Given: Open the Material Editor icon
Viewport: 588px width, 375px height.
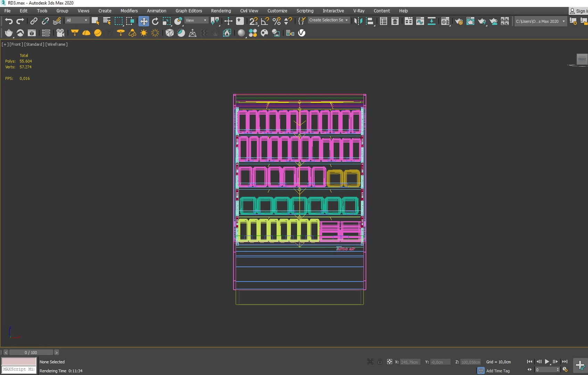Looking at the screenshot, I should click(x=445, y=21).
